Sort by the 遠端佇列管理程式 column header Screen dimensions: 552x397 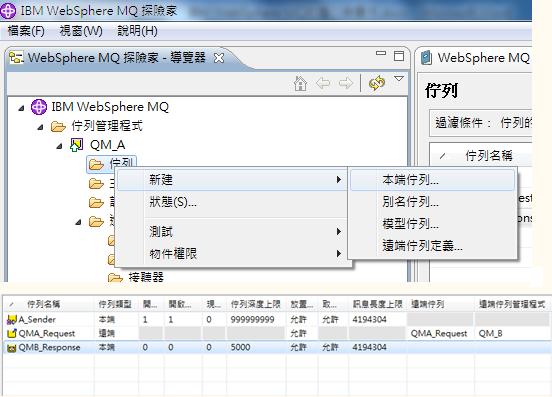[x=512, y=304]
